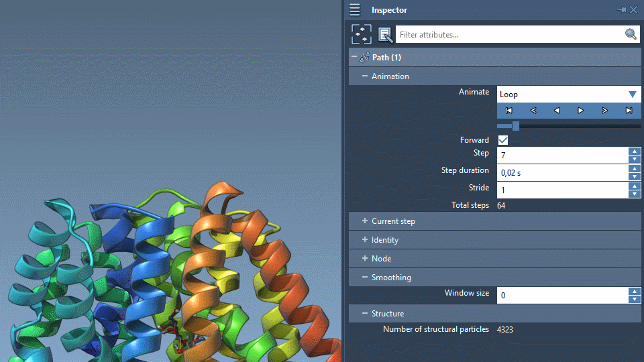Click the animation step slider handle
Image resolution: width=644 pixels, height=362 pixels.
[x=515, y=126]
